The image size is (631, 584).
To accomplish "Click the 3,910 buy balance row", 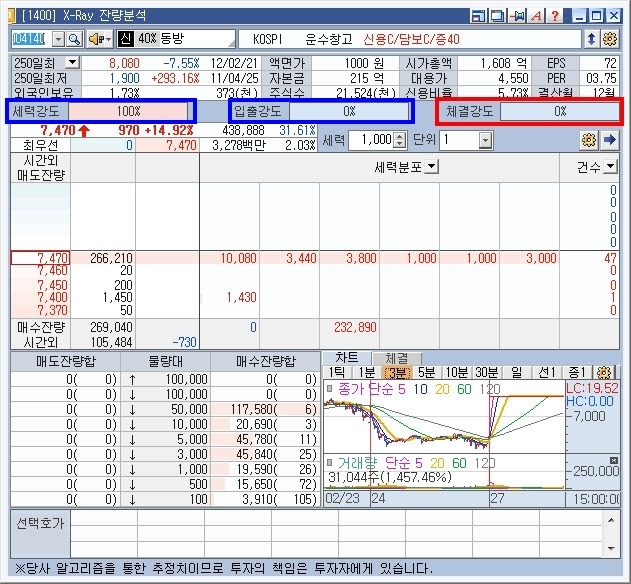I will tap(266, 499).
